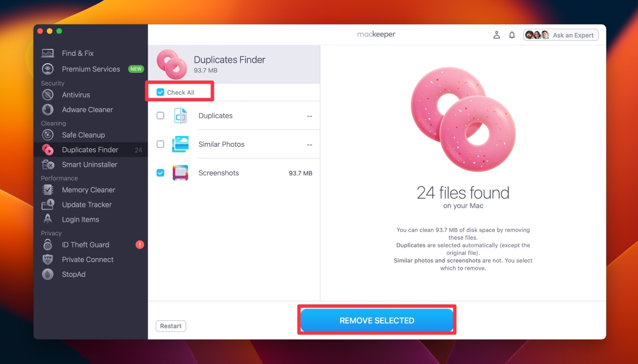Viewport: 638px width, 364px height.
Task: Open Adware Cleaner hand icon
Action: click(x=48, y=109)
